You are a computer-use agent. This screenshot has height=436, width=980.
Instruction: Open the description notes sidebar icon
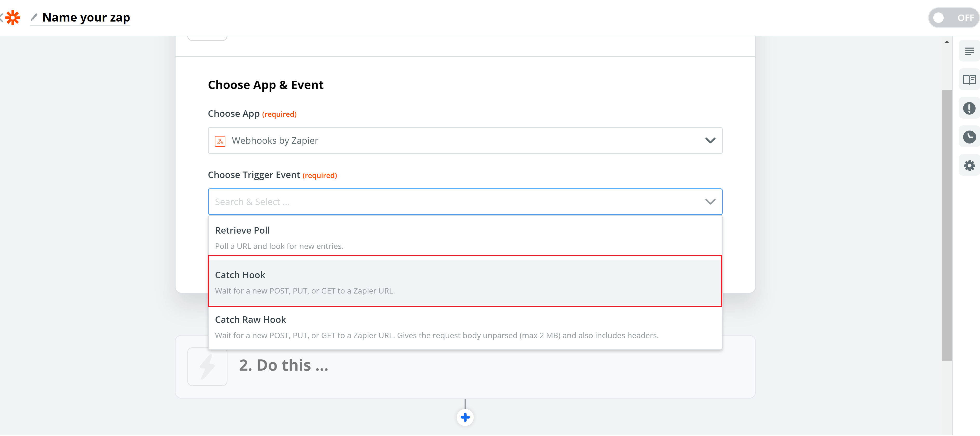(969, 51)
